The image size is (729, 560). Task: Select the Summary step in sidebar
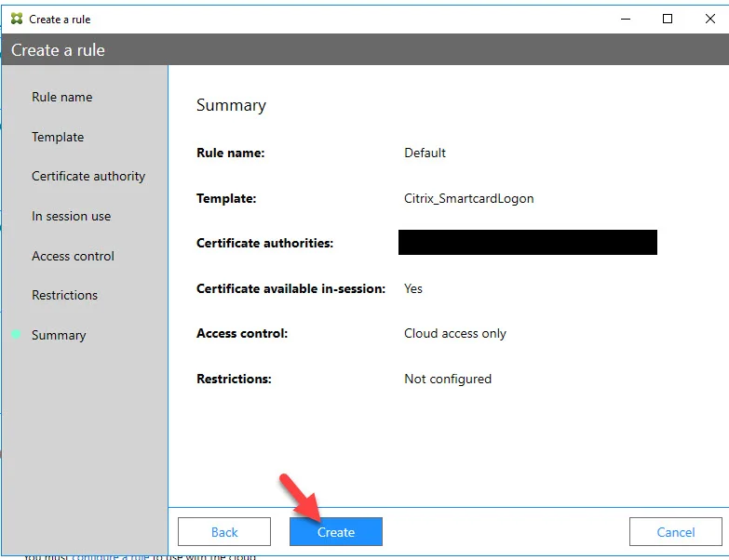(x=59, y=335)
